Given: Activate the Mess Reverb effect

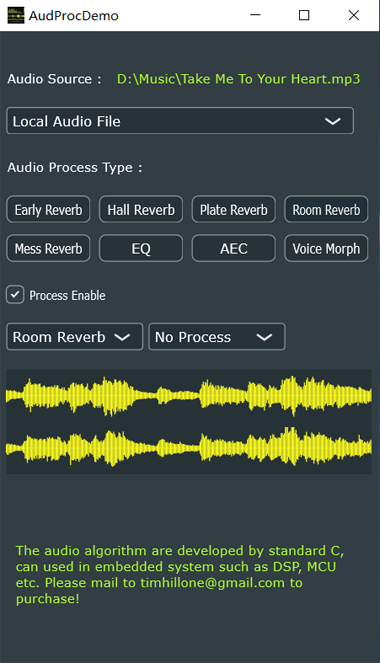Looking at the screenshot, I should tap(48, 248).
